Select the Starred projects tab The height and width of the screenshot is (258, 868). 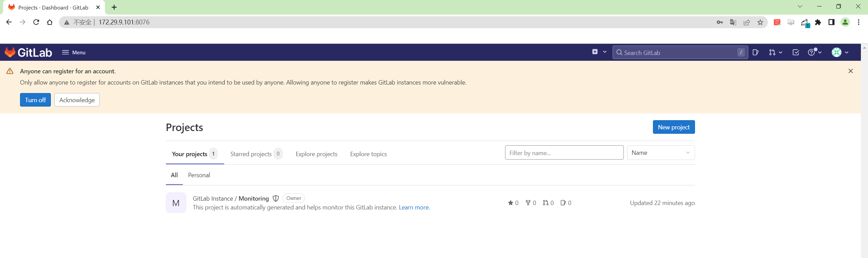pyautogui.click(x=256, y=154)
